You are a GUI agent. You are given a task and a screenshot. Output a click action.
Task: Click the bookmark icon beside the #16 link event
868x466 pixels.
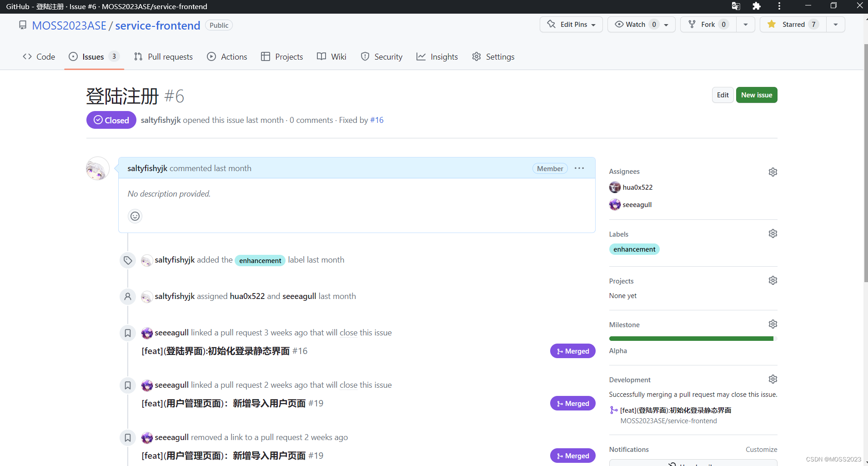tap(128, 333)
